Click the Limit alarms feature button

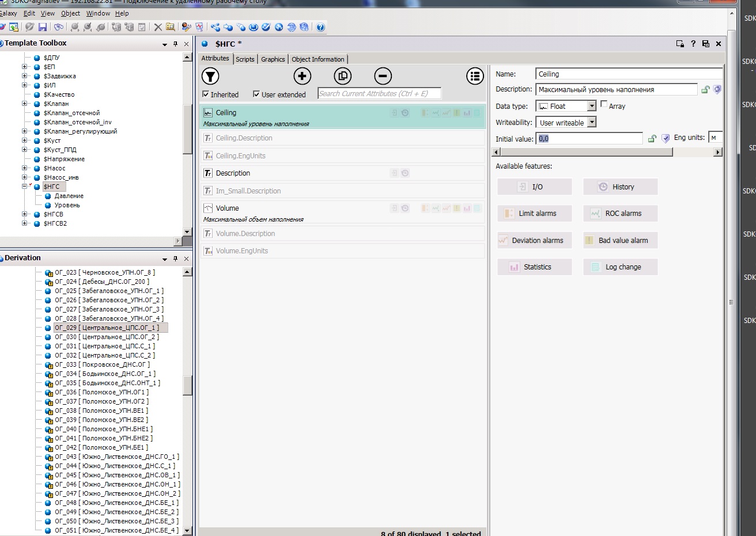pos(535,214)
